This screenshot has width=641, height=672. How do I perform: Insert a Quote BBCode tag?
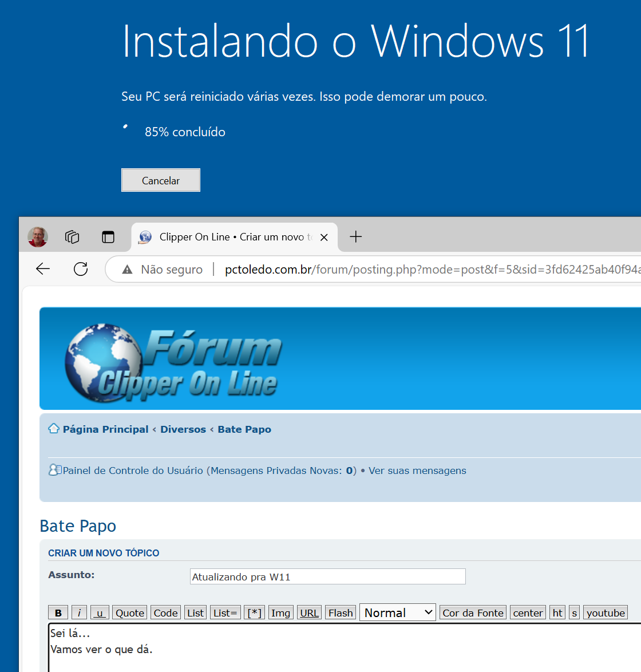(x=130, y=613)
